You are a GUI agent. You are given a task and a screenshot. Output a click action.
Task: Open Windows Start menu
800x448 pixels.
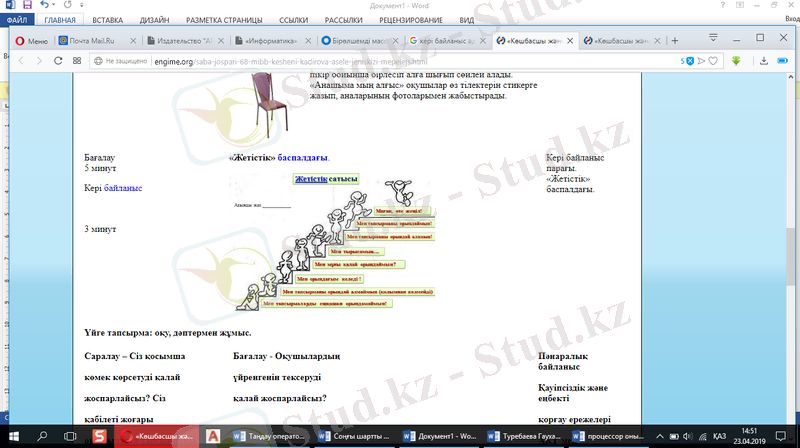point(14,436)
